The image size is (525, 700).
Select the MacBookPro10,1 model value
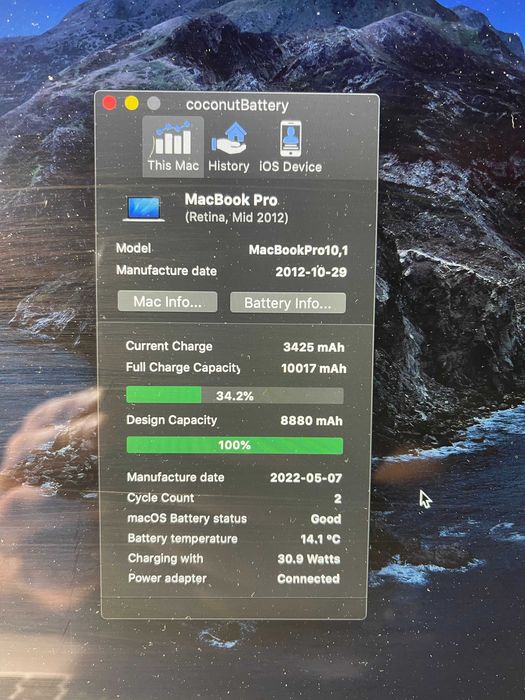click(298, 250)
